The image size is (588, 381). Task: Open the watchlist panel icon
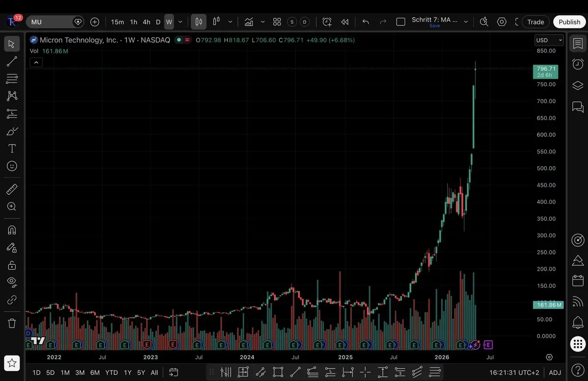tap(578, 44)
